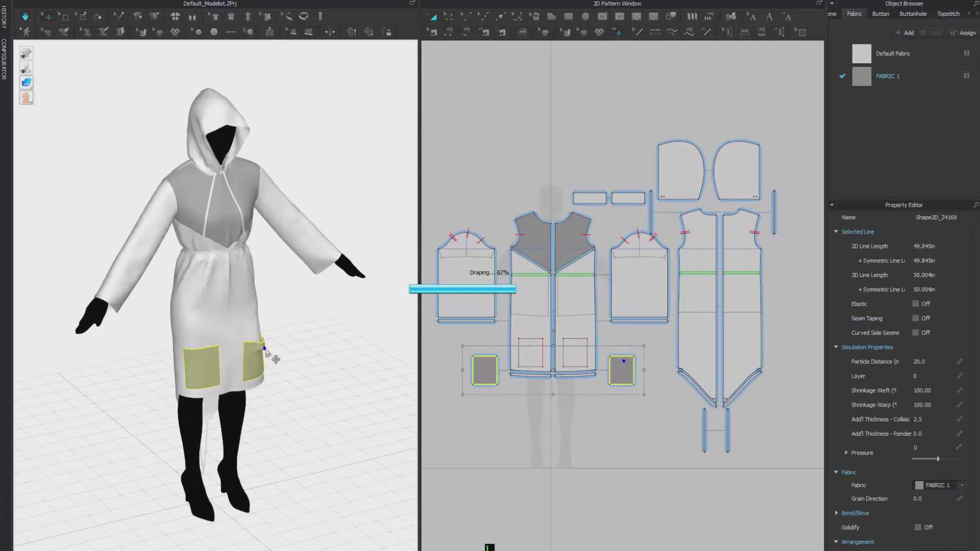Save the Default Fabric using its save icon
980x551 pixels.
point(966,53)
